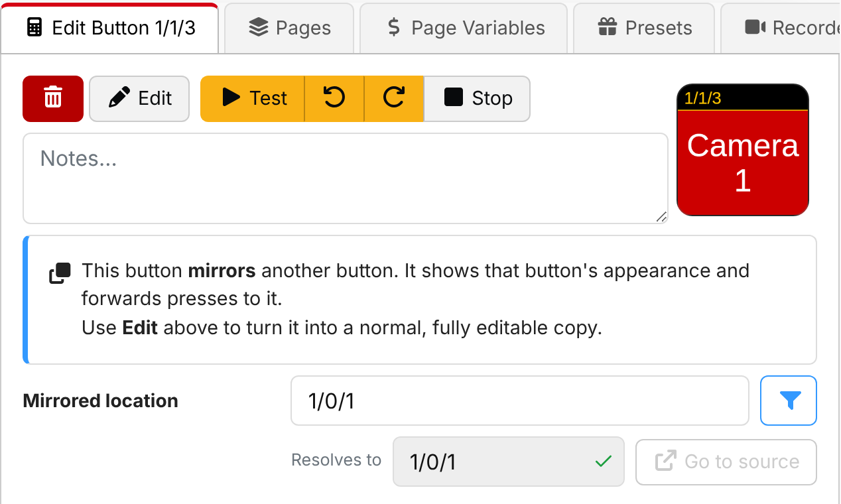Click the Edit pencil button
The width and height of the screenshot is (841, 504).
tap(139, 99)
